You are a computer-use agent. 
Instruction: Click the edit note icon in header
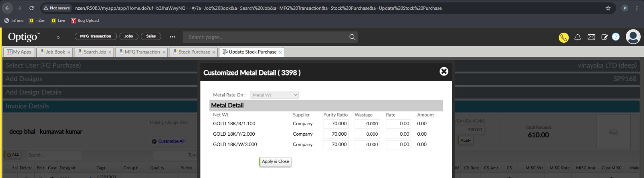click(604, 37)
